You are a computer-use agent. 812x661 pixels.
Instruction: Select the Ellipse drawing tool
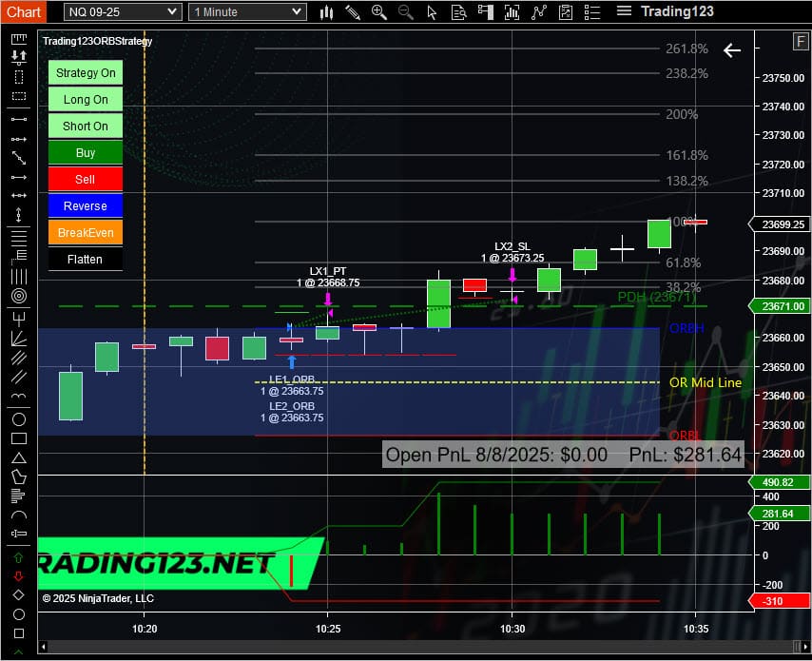point(19,419)
